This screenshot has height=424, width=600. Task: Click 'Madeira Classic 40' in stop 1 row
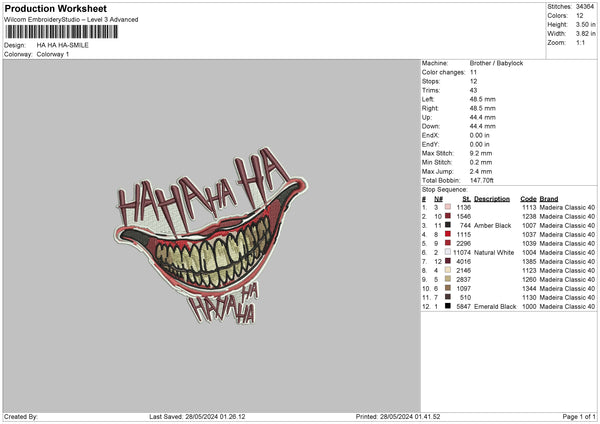tap(567, 207)
